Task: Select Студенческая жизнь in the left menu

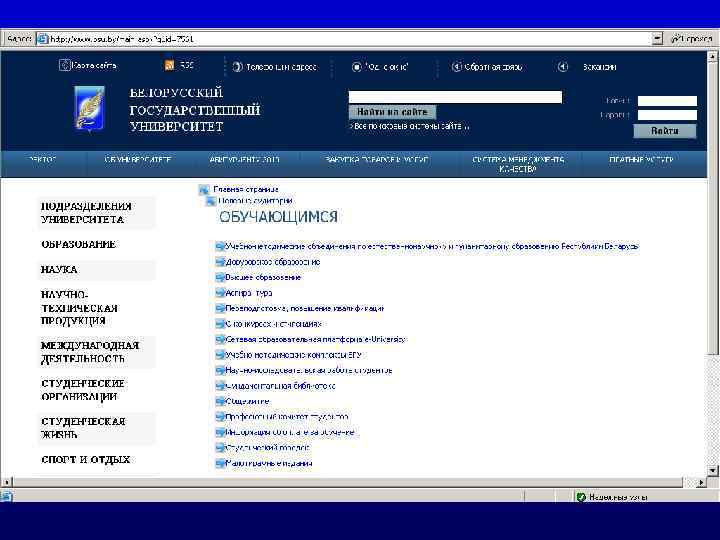Action: 96,428
